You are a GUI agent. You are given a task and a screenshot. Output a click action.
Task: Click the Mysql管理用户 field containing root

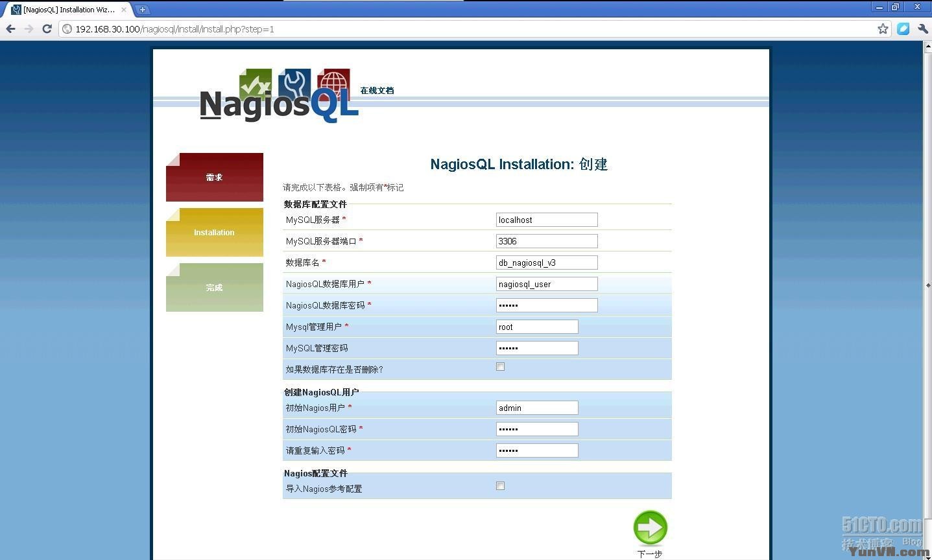(x=537, y=327)
